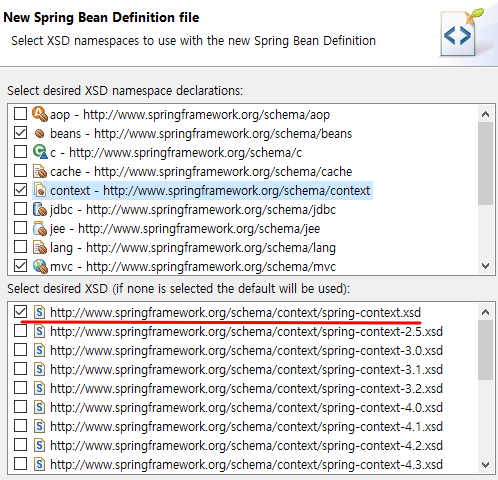Click the lang namespace icon
Viewport: 498px width, 480px height.
[x=40, y=247]
